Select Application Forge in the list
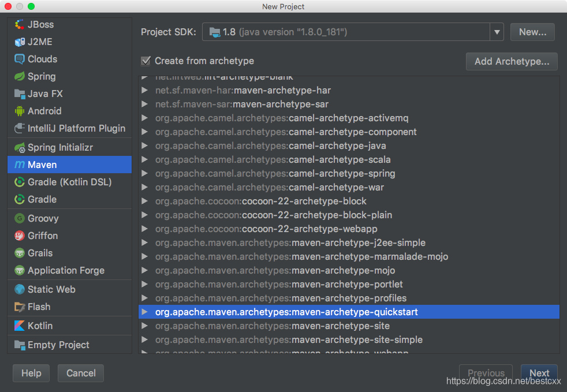567x392 pixels. coord(69,271)
